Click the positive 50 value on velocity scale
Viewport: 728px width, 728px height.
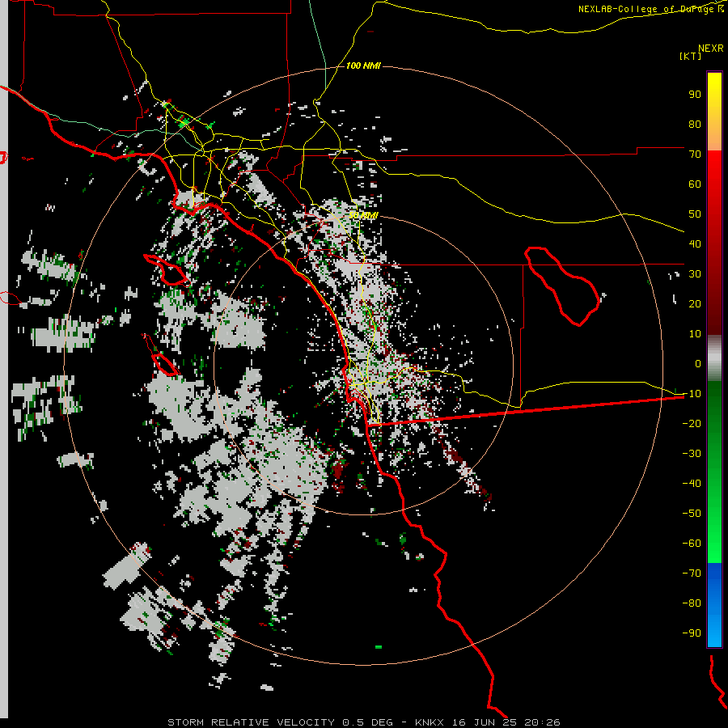point(695,214)
